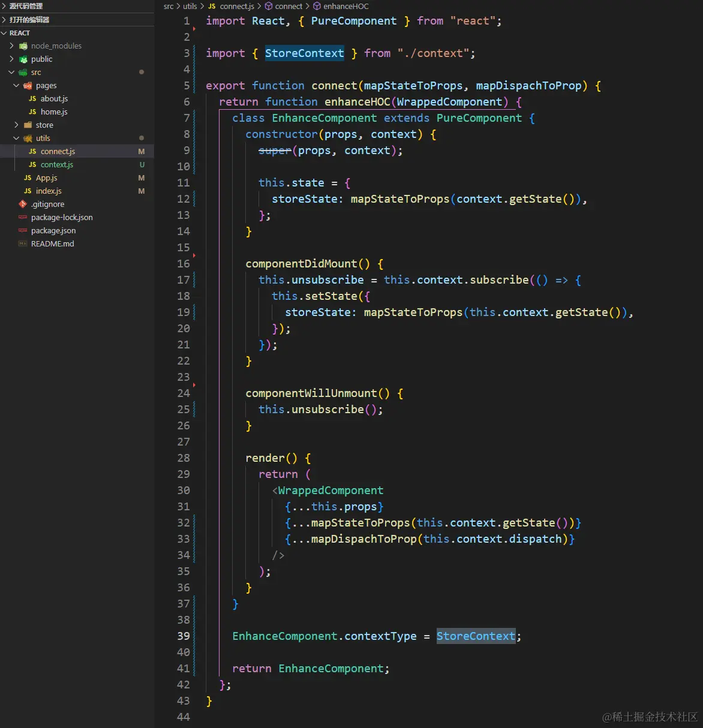Click the JS icon of about.js
Viewport: 703px width, 728px height.
pos(32,98)
